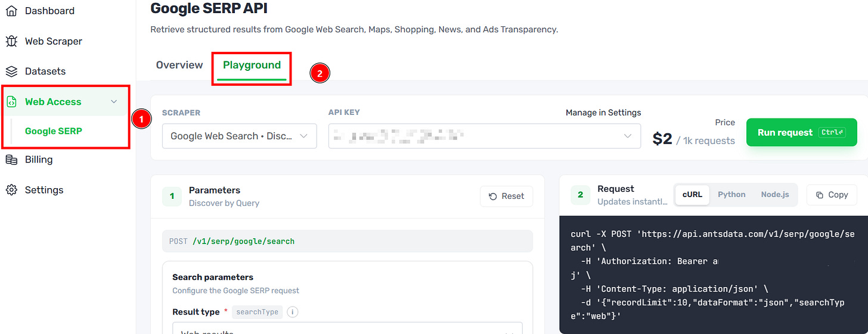Switch to the Overview tab
The image size is (868, 334).
tap(179, 65)
